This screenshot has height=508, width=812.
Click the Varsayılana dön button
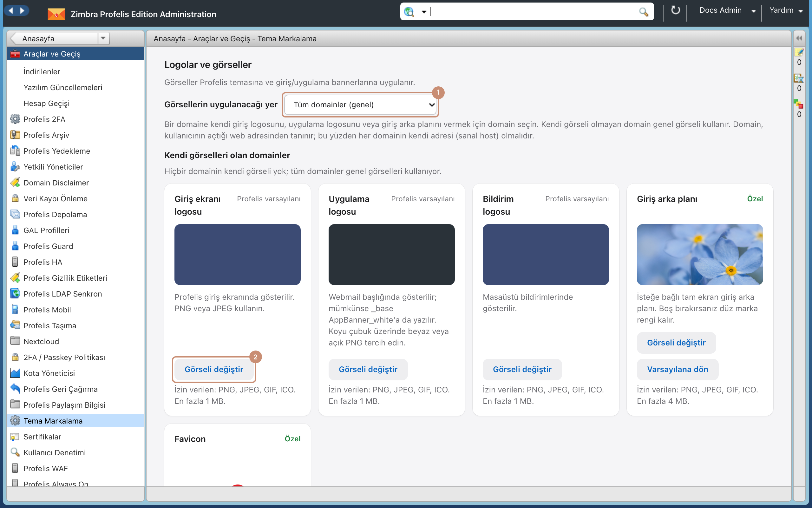click(678, 369)
